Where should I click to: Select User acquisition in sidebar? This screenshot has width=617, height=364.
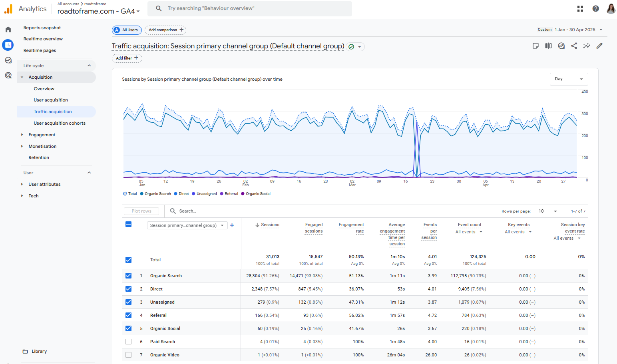(x=51, y=100)
